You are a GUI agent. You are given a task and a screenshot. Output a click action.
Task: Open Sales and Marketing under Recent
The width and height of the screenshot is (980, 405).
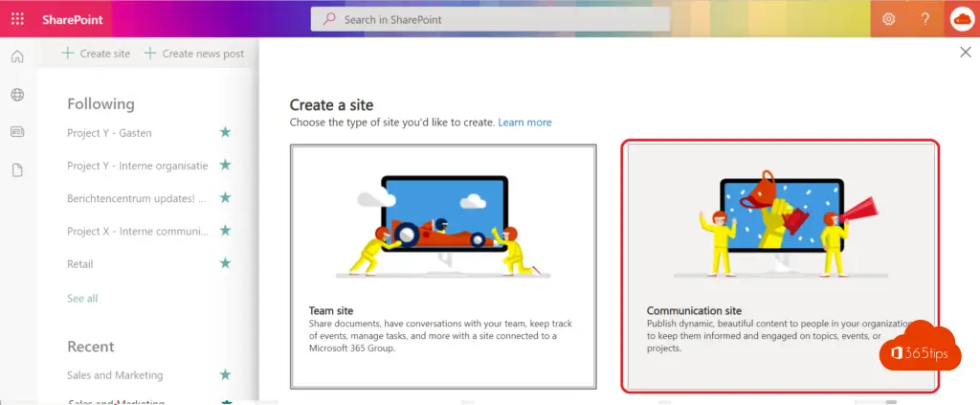pyautogui.click(x=115, y=375)
